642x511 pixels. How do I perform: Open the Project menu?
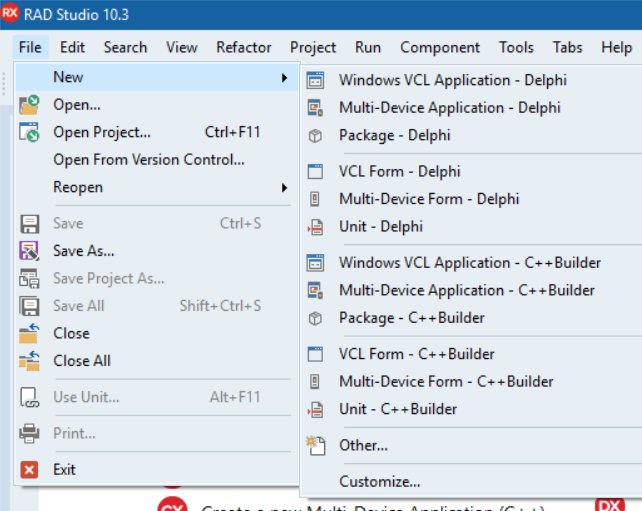[313, 47]
